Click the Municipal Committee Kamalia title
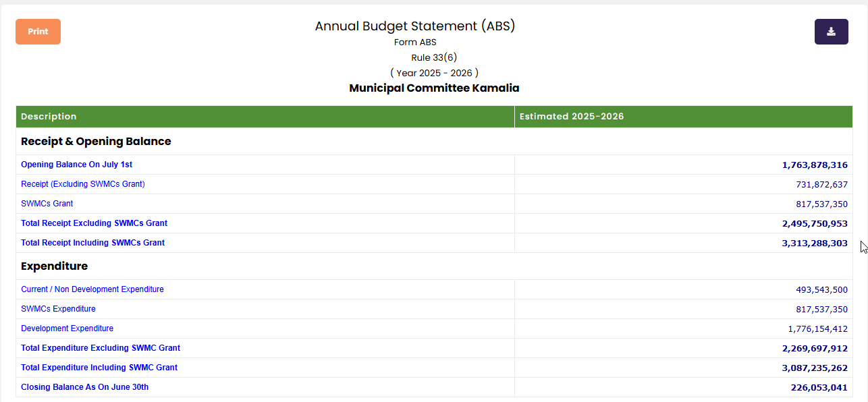This screenshot has width=868, height=402. [434, 88]
